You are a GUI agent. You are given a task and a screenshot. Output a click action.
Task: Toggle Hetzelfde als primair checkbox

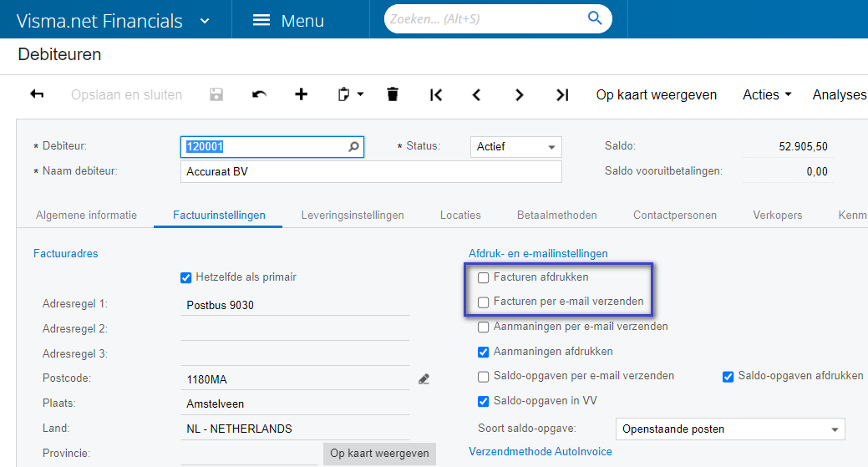(186, 277)
